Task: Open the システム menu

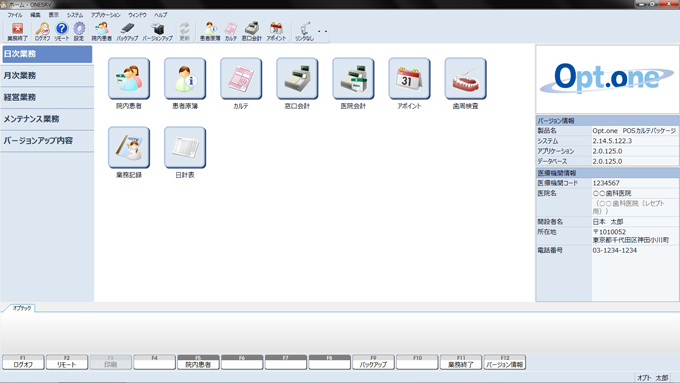Action: click(75, 15)
